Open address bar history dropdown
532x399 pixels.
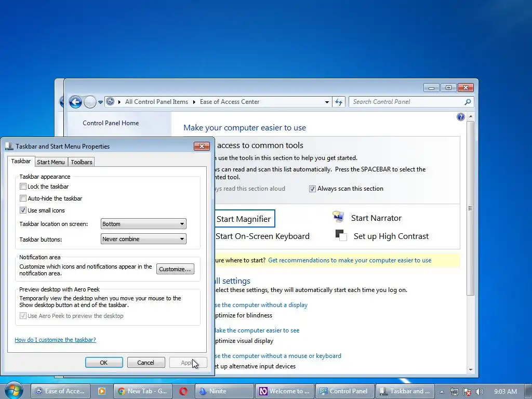(x=327, y=102)
